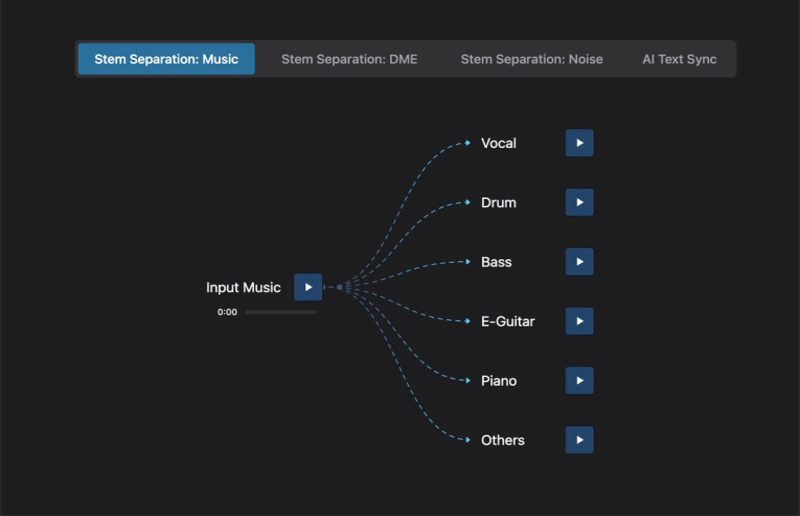Go to the AI Text Sync tab
Screen dimensions: 800x516
pyautogui.click(x=679, y=59)
